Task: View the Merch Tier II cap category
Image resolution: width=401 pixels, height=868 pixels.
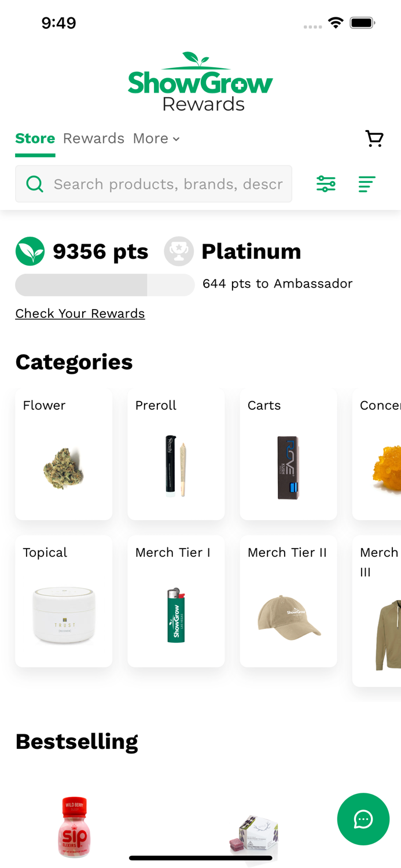Action: pyautogui.click(x=288, y=601)
